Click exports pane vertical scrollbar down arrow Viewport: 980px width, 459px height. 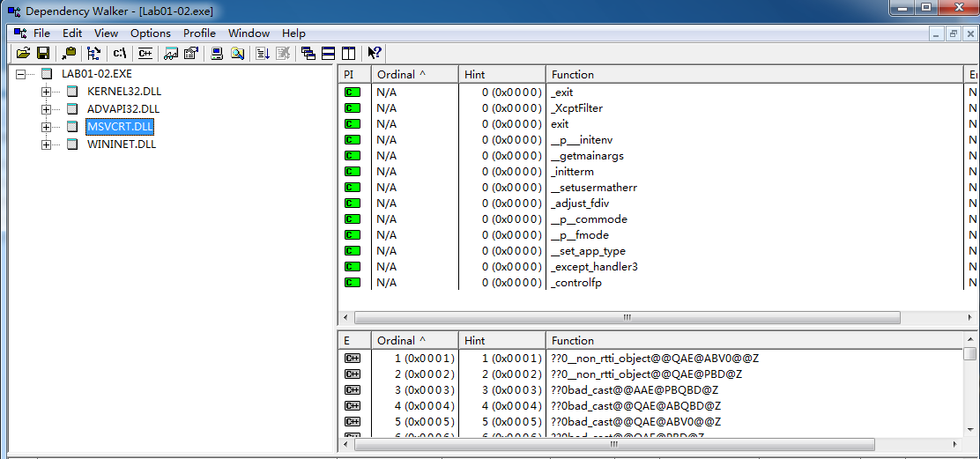pyautogui.click(x=969, y=430)
